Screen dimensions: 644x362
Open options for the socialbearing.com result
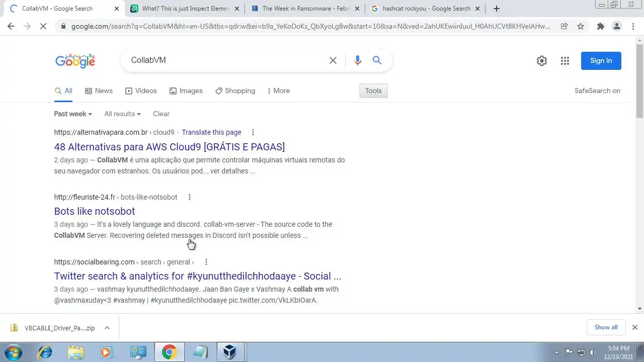206,262
